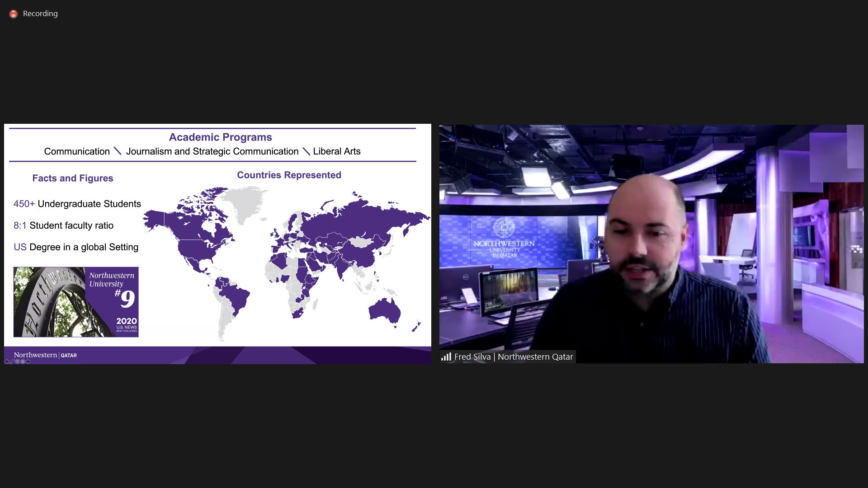Image resolution: width=868 pixels, height=488 pixels.
Task: Click 'Liberal Arts' program text
Action: point(337,151)
